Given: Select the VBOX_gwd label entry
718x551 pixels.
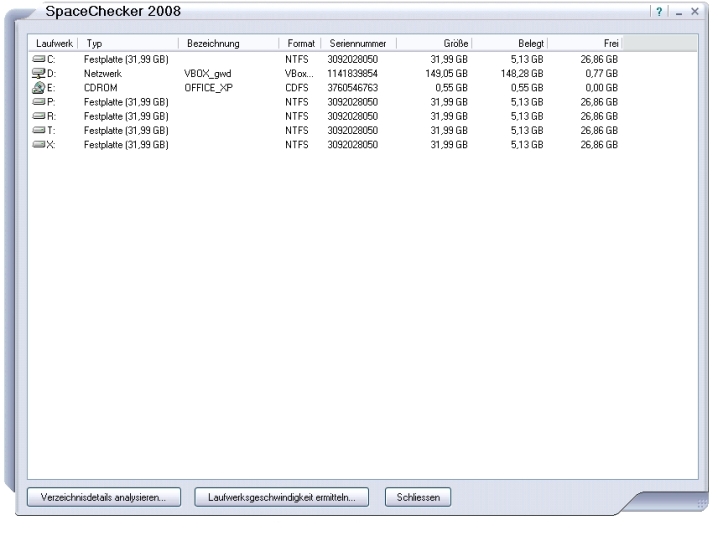Looking at the screenshot, I should pos(208,74).
